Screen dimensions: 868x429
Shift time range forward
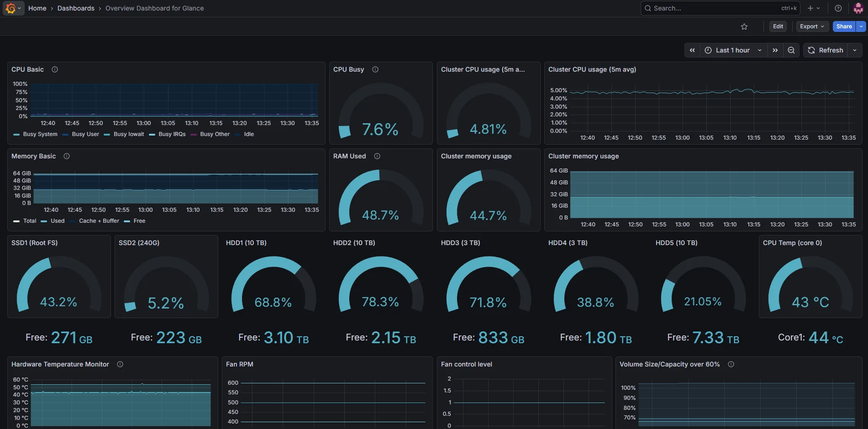775,50
